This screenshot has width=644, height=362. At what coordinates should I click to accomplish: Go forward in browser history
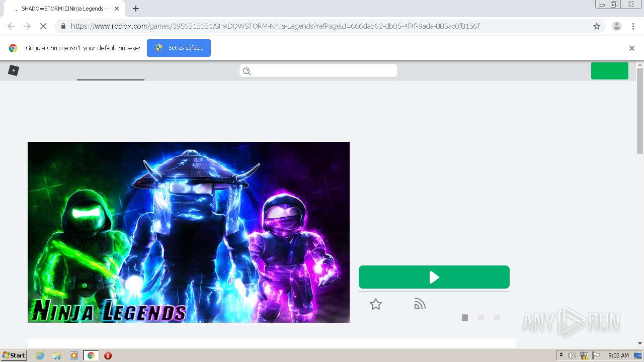27,26
